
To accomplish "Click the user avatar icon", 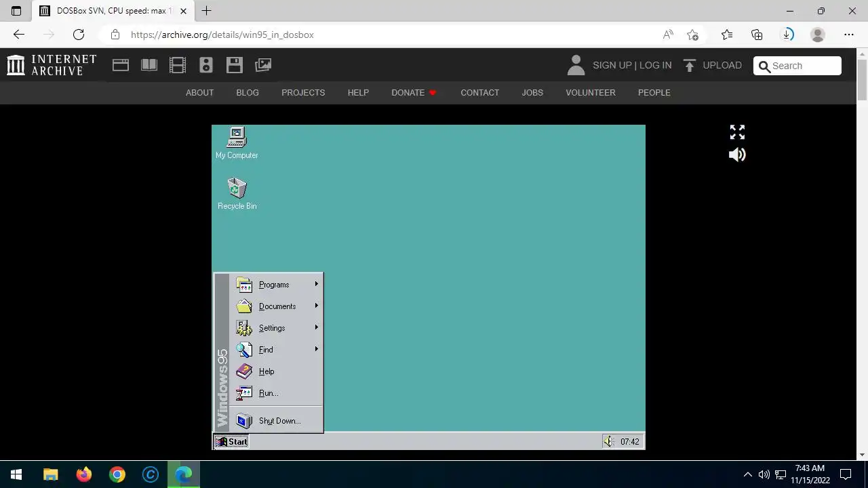I will point(576,65).
